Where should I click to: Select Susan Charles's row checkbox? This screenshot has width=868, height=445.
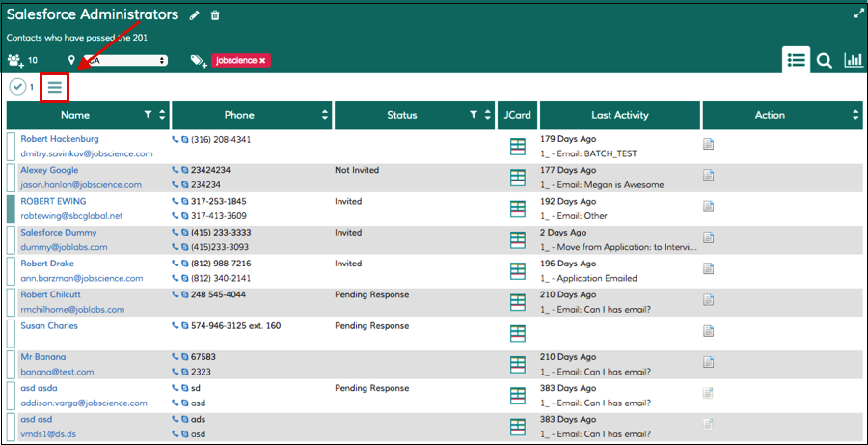11,333
